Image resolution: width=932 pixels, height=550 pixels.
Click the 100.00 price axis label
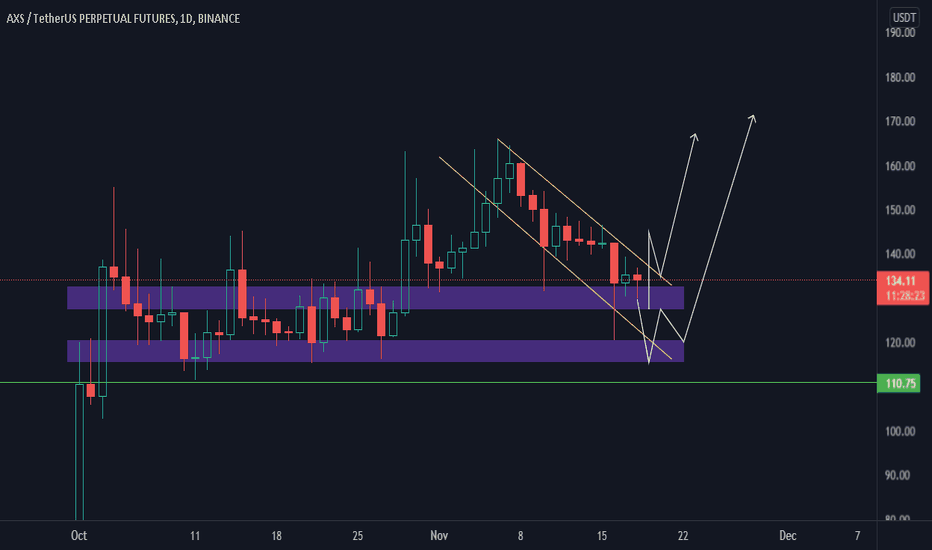(900, 431)
